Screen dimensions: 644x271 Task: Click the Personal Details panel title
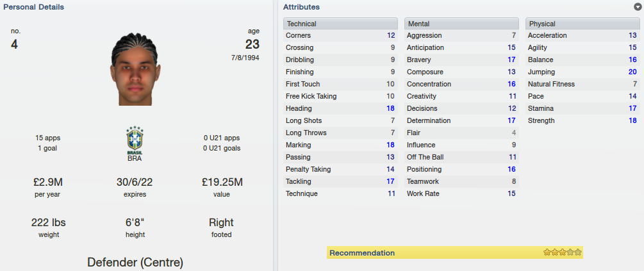click(34, 7)
